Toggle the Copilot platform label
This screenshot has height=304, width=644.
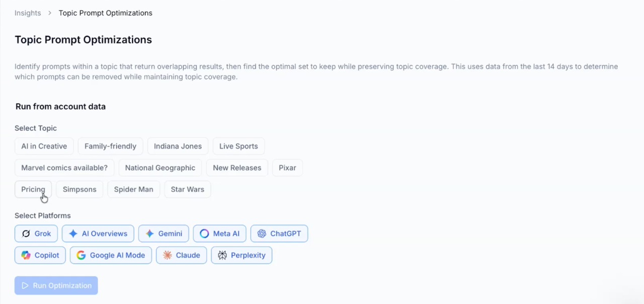pyautogui.click(x=47, y=255)
